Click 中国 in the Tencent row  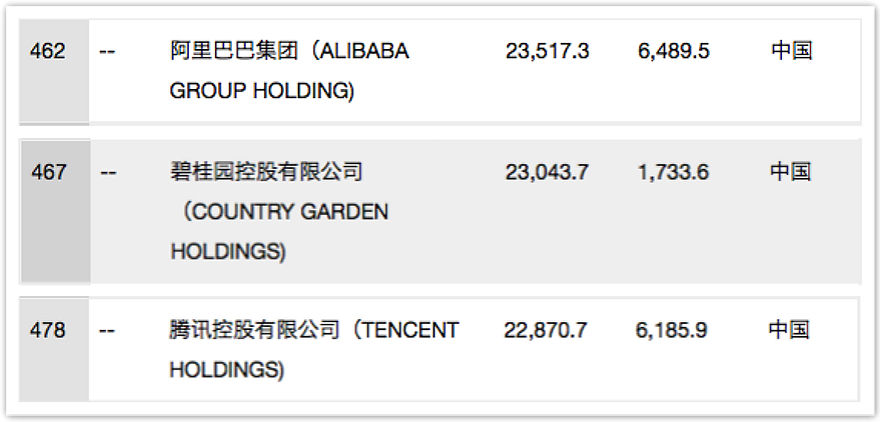pyautogui.click(x=789, y=330)
